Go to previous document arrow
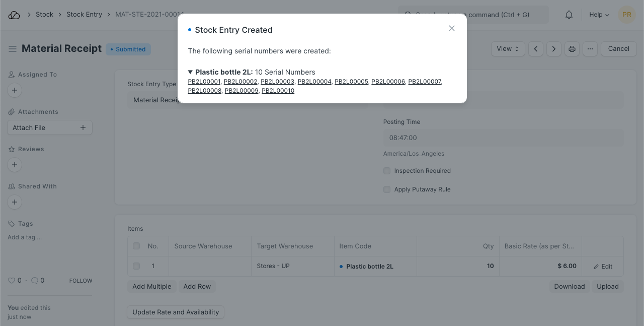 [x=536, y=49]
